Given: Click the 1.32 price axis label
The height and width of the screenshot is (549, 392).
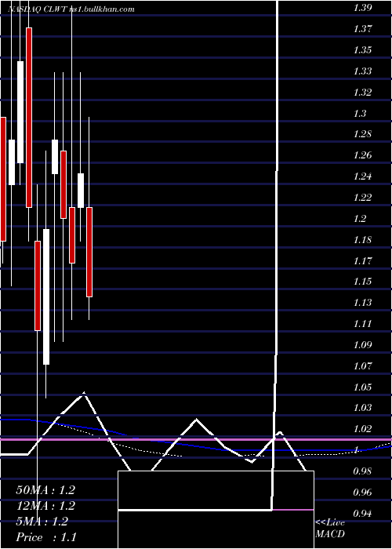Looking at the screenshot, I should [362, 93].
